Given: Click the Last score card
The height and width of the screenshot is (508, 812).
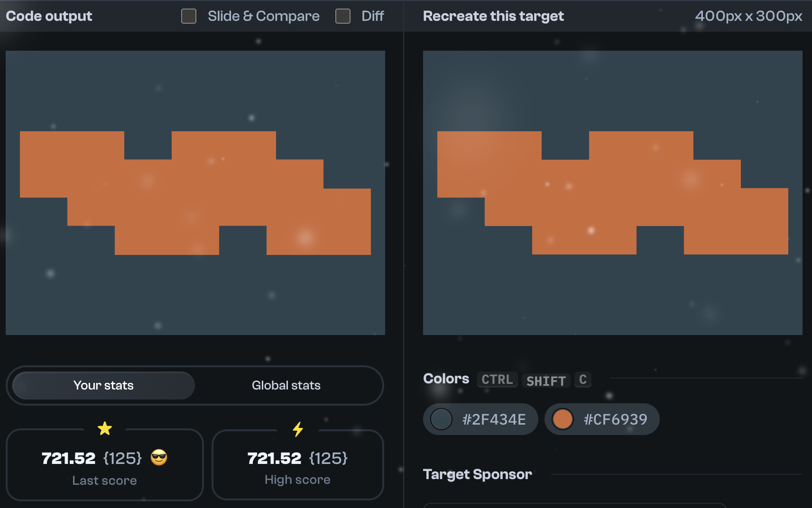Looking at the screenshot, I should tap(105, 464).
